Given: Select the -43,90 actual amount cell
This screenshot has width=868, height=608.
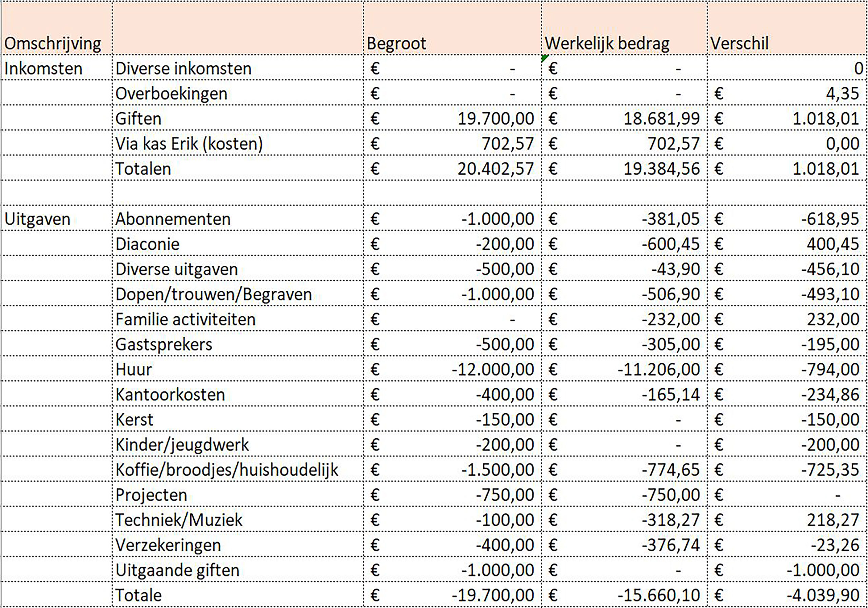Looking at the screenshot, I should pyautogui.click(x=625, y=268).
